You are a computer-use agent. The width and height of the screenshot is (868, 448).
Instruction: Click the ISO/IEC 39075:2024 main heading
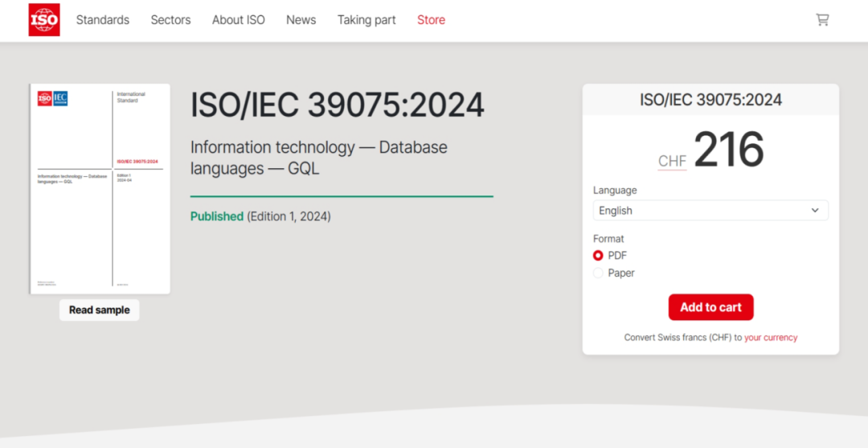(x=338, y=105)
